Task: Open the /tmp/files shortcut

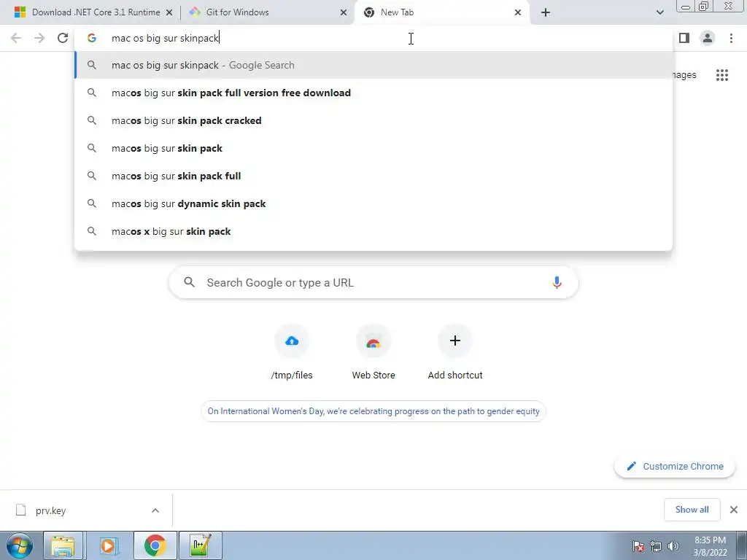Action: pyautogui.click(x=292, y=352)
